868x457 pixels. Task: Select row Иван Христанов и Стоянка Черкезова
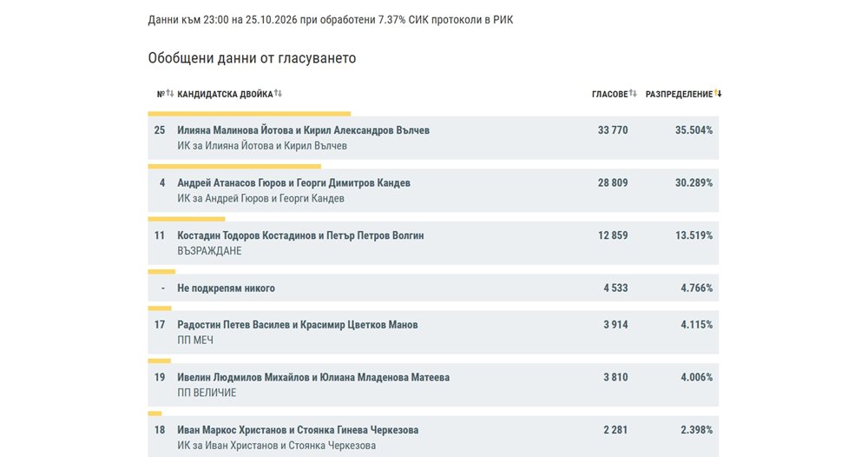[x=433, y=436]
